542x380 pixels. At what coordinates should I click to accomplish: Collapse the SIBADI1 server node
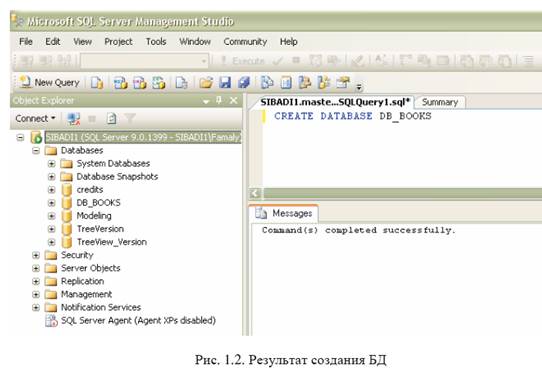tap(20, 138)
